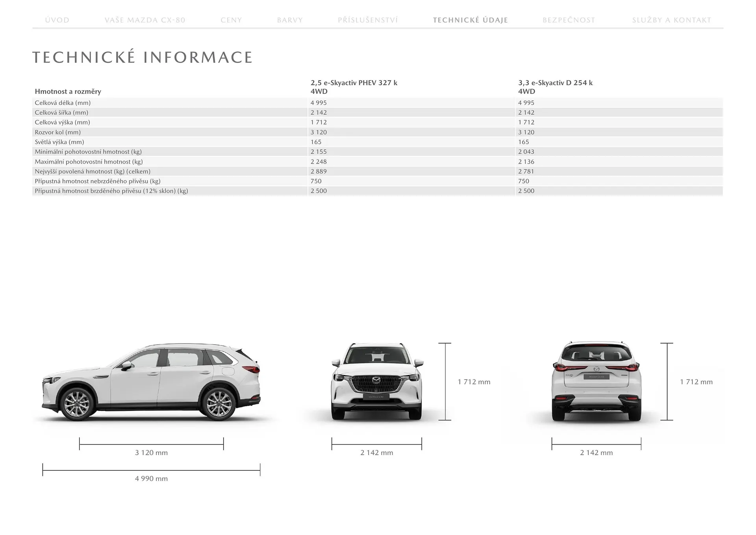
Task: Go to VAŠE MAZDA CX-80 section
Action: coord(145,20)
